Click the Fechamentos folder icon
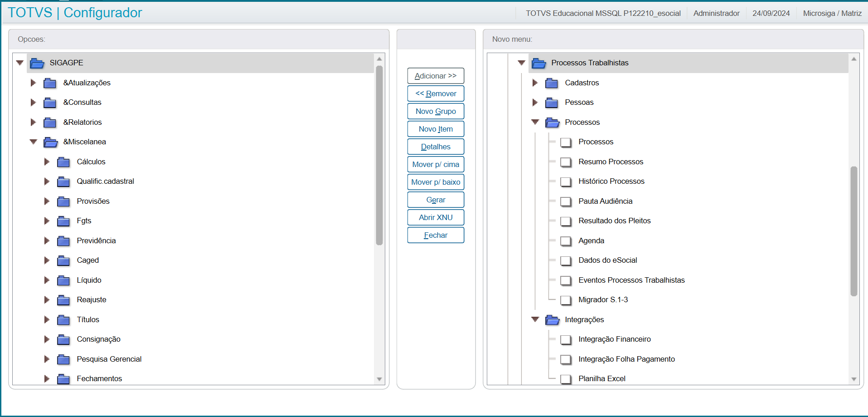This screenshot has height=417, width=868. point(63,379)
